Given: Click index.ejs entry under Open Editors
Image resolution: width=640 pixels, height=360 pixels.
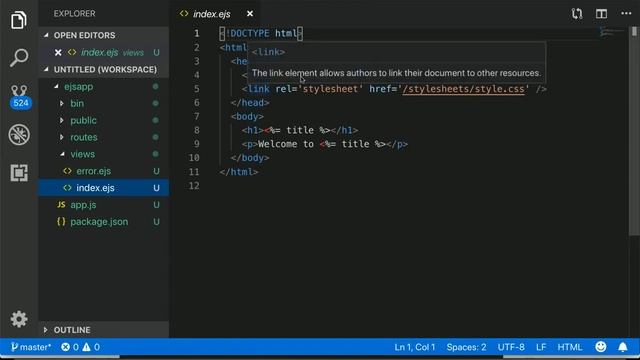Looking at the screenshot, I should coord(104,53).
